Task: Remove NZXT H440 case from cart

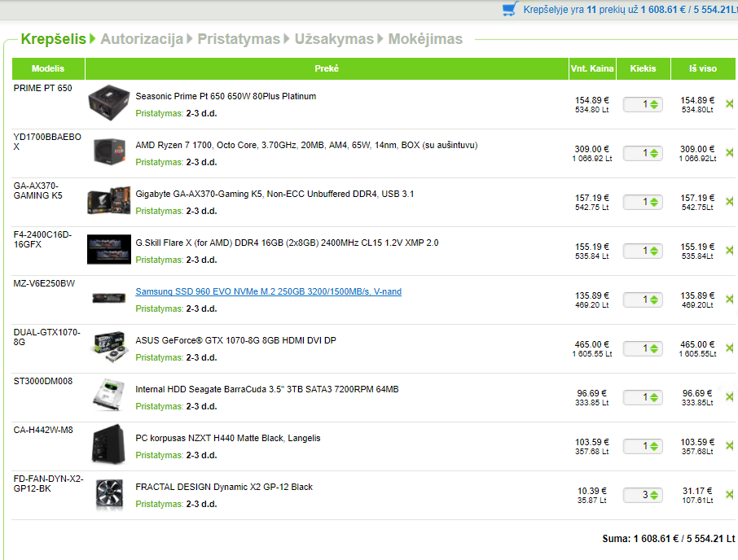Action: click(x=730, y=446)
